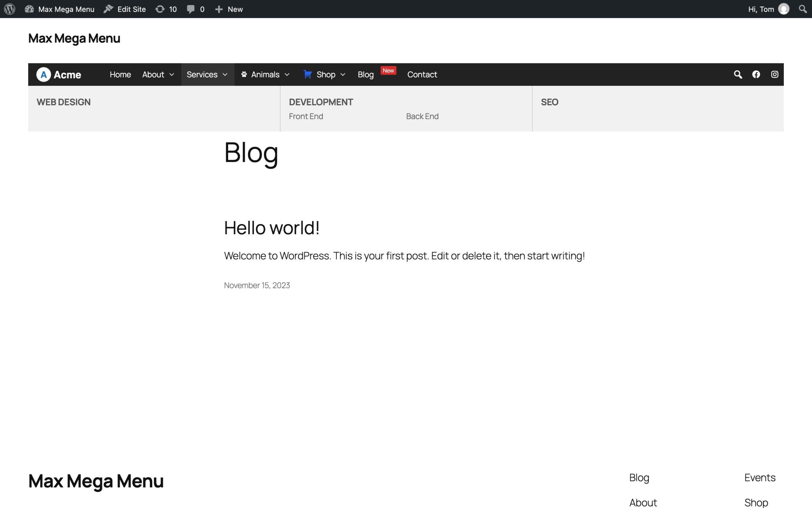Open the Development submenu heading
The width and height of the screenshot is (812, 508).
321,102
